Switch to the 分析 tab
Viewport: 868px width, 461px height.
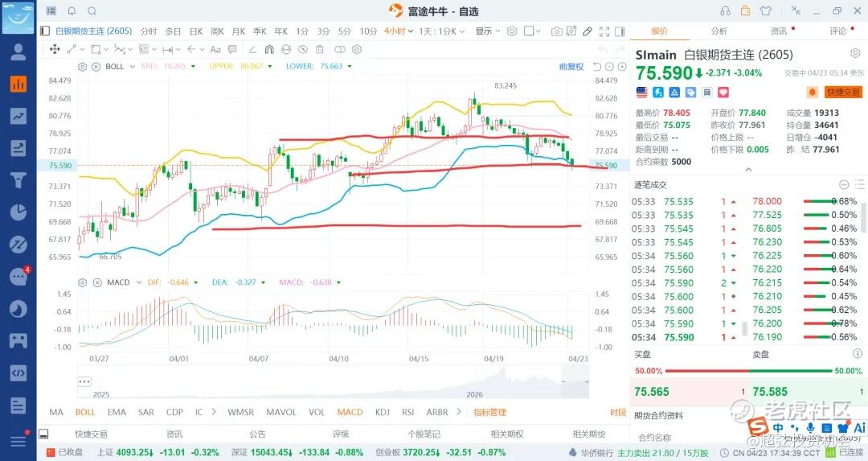(719, 31)
